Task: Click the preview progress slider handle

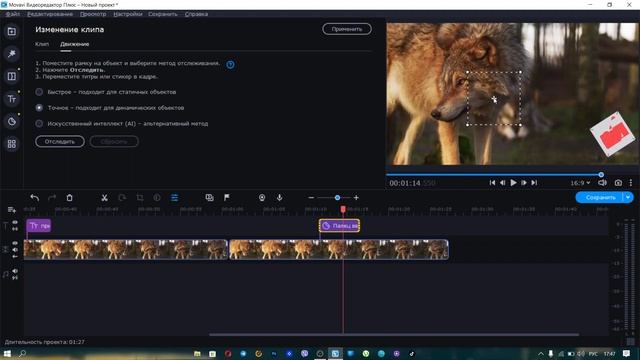Action: click(x=601, y=175)
